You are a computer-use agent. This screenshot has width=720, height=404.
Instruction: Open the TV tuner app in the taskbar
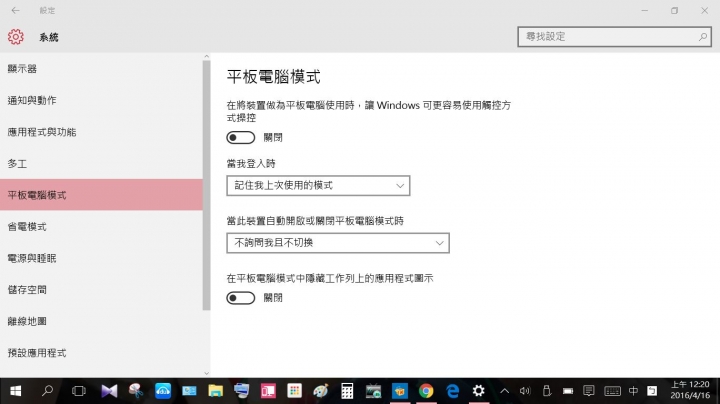coord(373,391)
